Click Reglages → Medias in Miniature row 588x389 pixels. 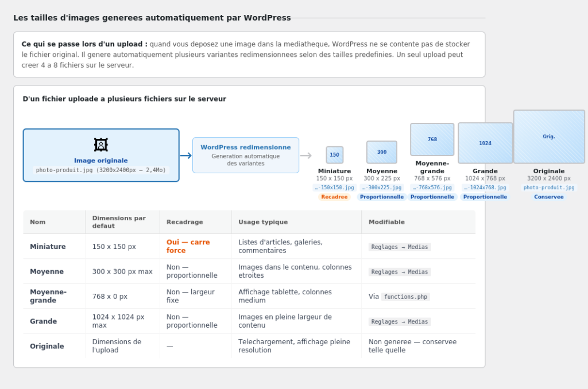click(x=400, y=247)
